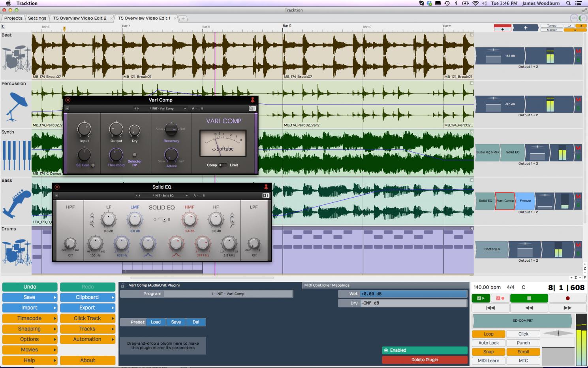Viewport: 588px width, 368px height.
Task: Open the Apple menu
Action: point(8,3)
